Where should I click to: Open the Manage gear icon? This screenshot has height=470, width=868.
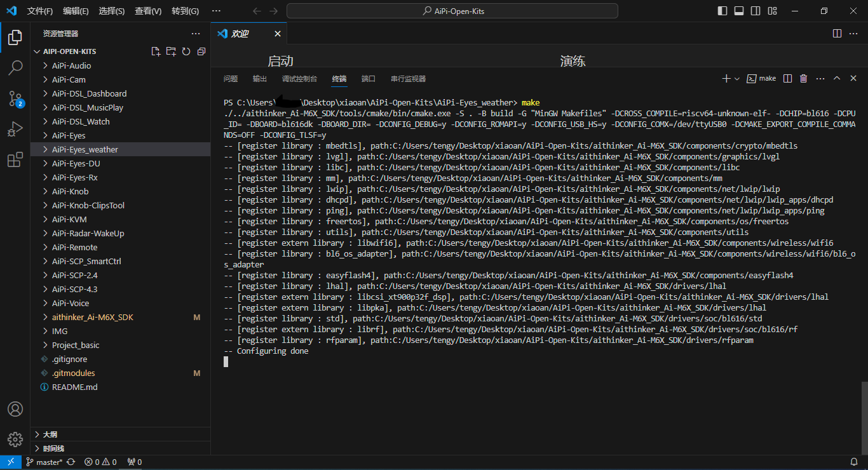click(15, 439)
